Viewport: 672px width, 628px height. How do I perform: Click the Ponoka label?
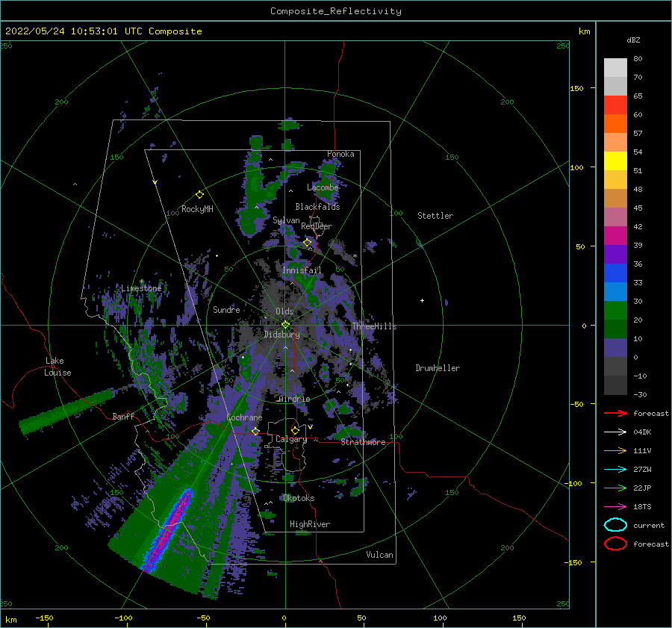[x=340, y=154]
